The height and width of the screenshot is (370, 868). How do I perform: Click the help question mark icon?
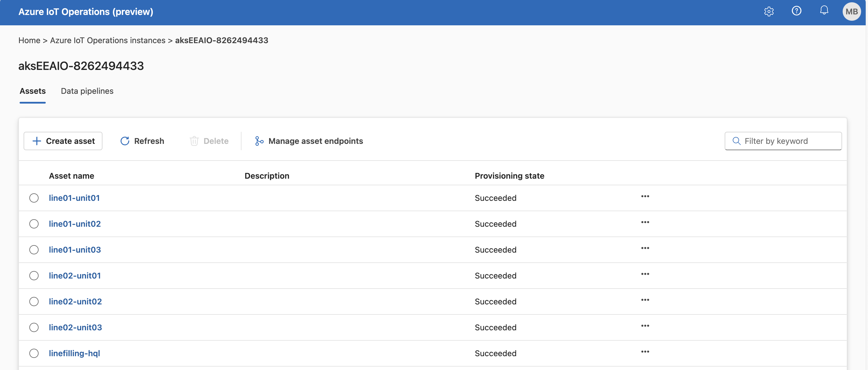(796, 11)
